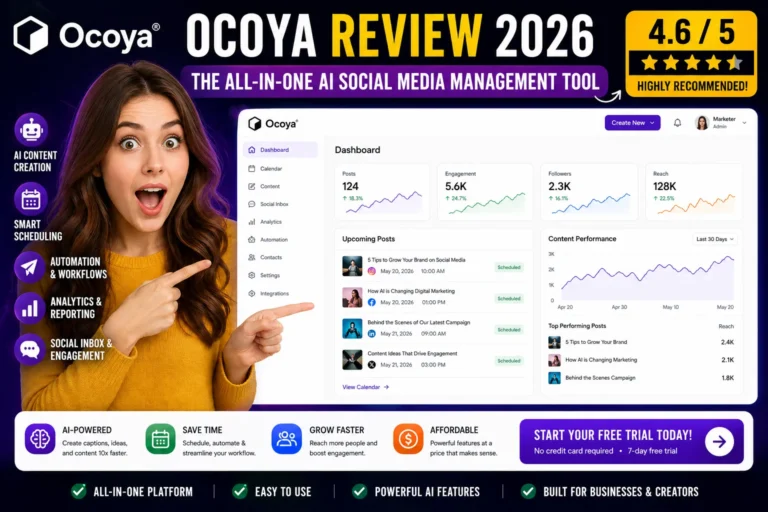Select Dashboard in the sidebar

tap(280, 150)
